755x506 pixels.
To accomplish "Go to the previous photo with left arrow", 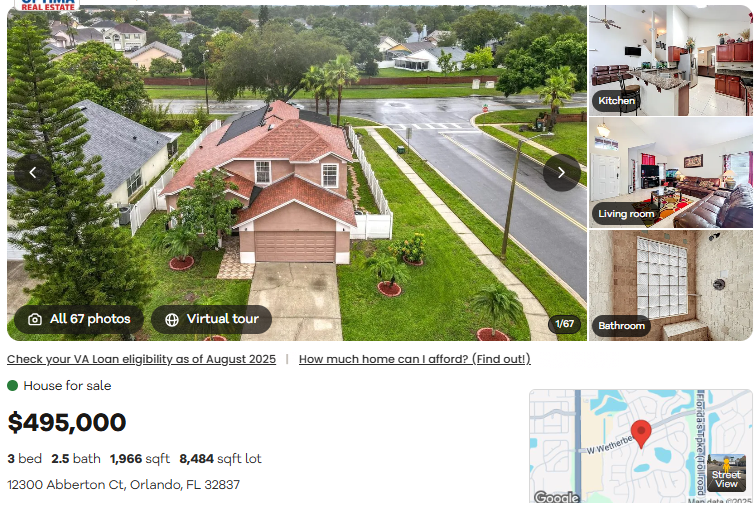I will pos(33,172).
